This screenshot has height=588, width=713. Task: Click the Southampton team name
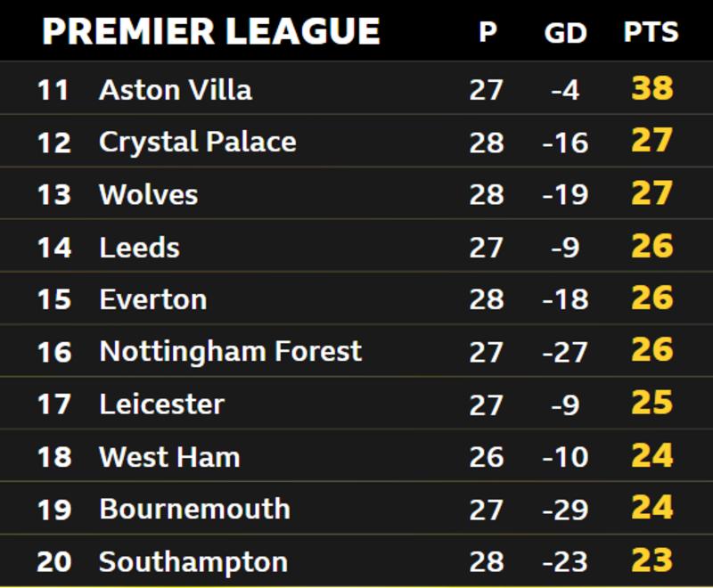193,562
